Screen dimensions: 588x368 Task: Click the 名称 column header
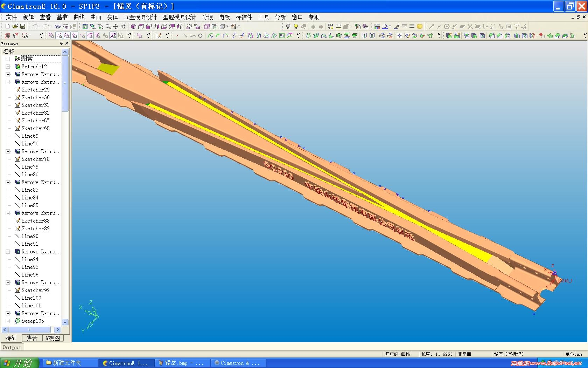[x=31, y=52]
